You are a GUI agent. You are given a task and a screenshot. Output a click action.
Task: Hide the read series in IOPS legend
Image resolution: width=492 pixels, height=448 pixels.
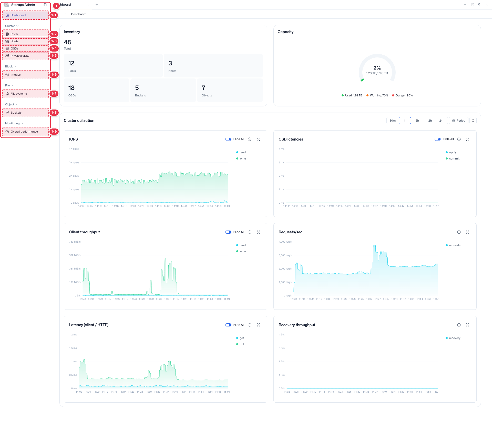click(x=241, y=152)
